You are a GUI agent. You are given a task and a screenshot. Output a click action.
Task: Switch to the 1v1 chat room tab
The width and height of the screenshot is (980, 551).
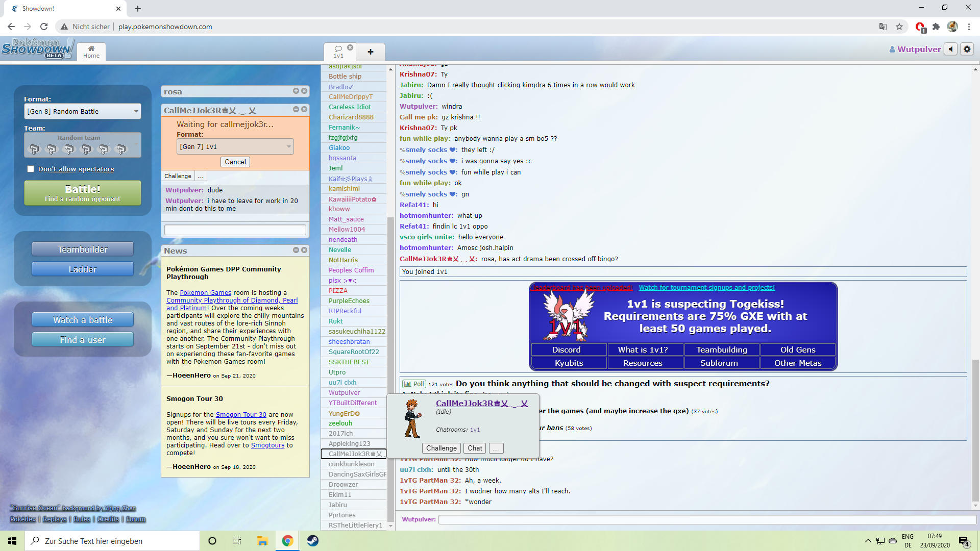click(338, 52)
